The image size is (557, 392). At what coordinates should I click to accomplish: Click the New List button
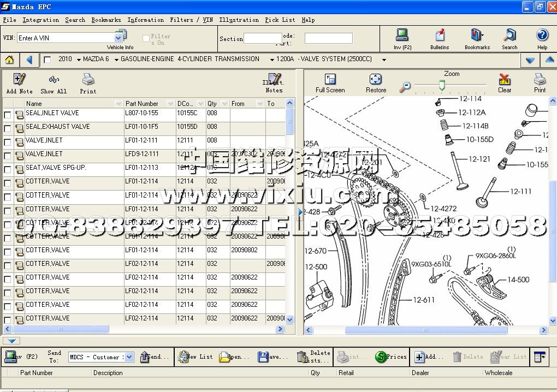tap(196, 357)
